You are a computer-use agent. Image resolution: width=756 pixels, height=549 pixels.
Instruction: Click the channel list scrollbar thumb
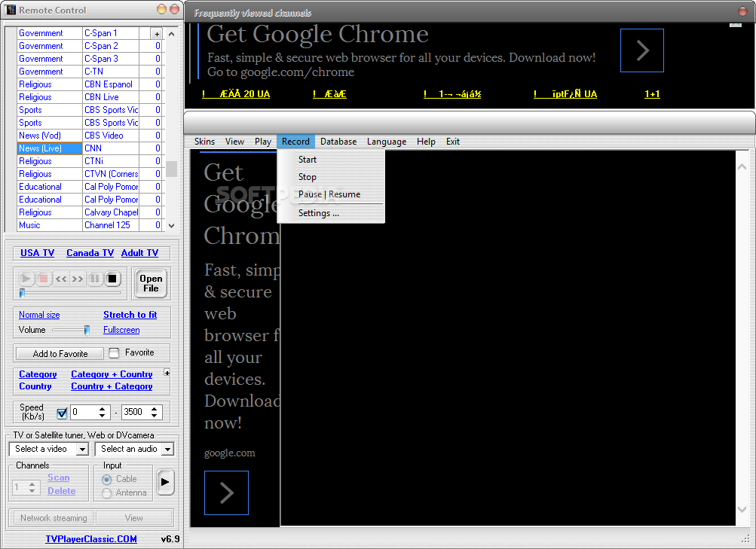click(x=172, y=169)
